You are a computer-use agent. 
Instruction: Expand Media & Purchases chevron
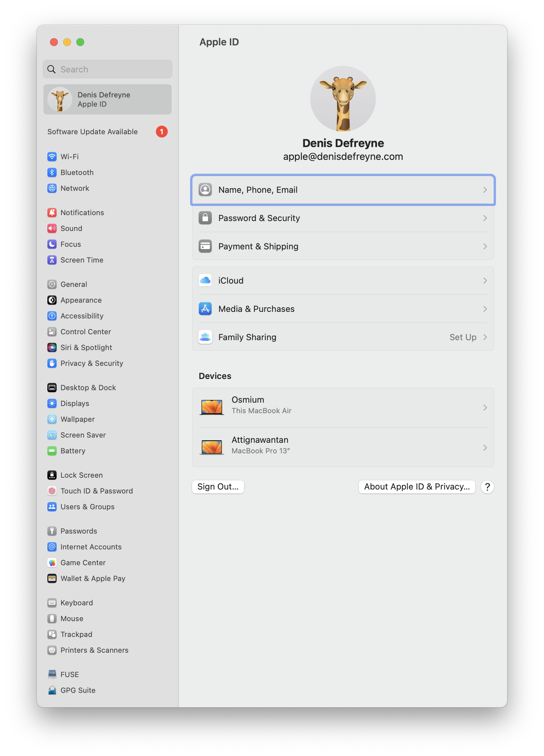[485, 309]
